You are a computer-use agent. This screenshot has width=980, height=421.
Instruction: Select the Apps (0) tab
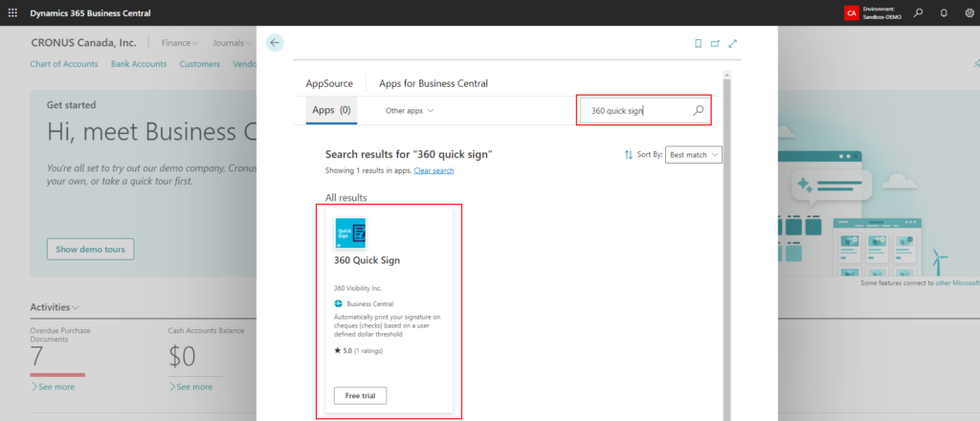click(331, 111)
